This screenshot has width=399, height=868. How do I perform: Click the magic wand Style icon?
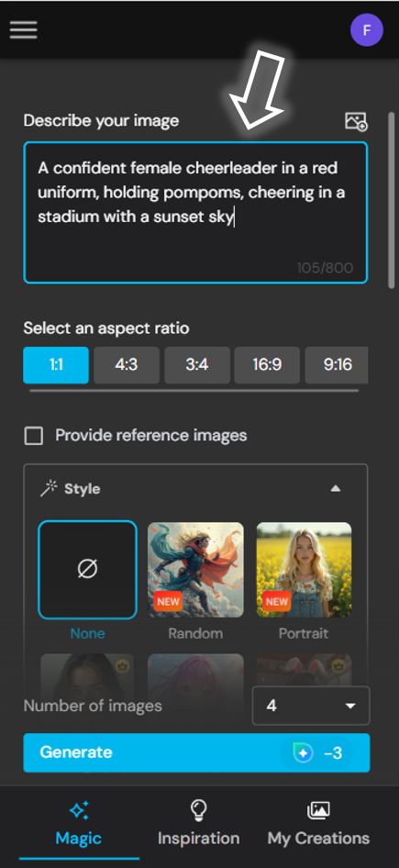point(49,489)
